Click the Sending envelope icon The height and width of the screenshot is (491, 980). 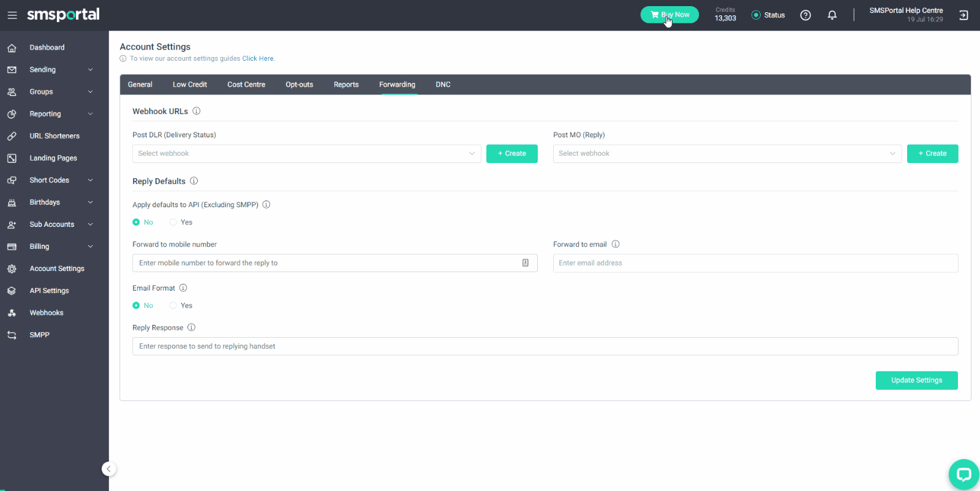point(12,70)
